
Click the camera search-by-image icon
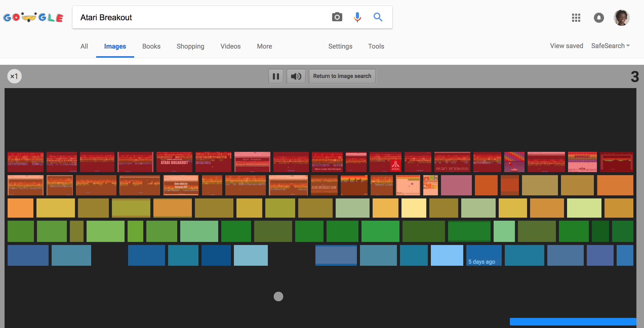(337, 17)
